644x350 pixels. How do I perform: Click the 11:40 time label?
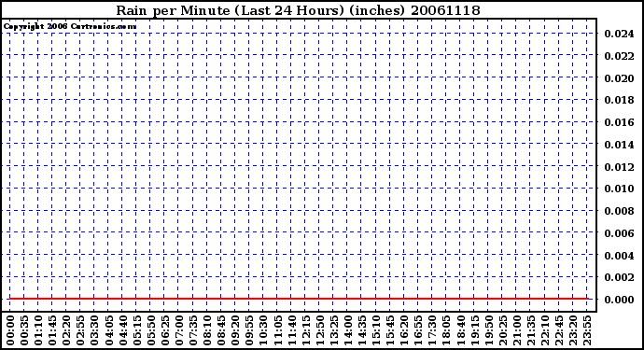[291, 330]
